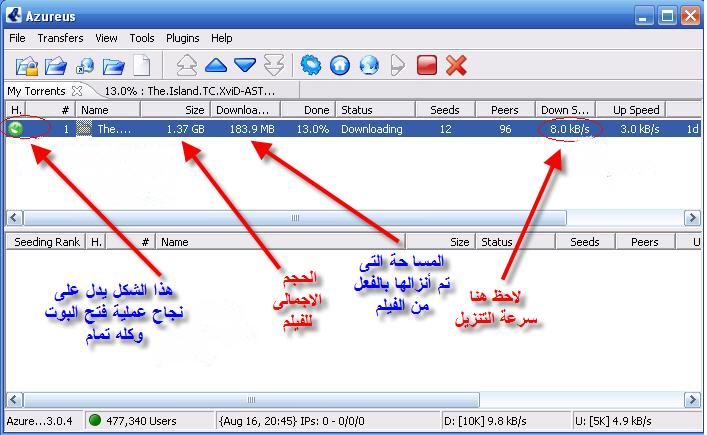The height and width of the screenshot is (435, 707).
Task: Sort by the lower Size column header
Action: tap(440, 242)
